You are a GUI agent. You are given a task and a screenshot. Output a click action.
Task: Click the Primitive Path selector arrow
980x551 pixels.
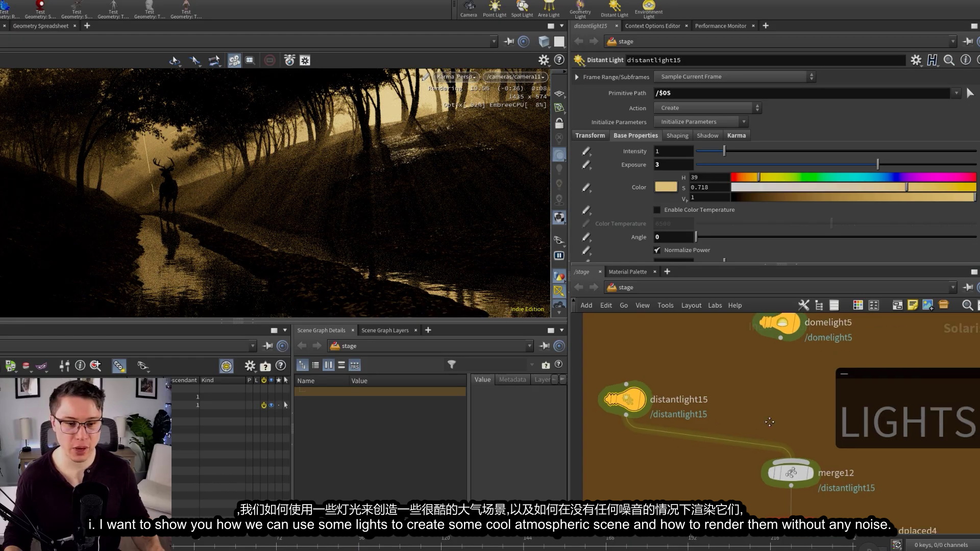click(970, 93)
